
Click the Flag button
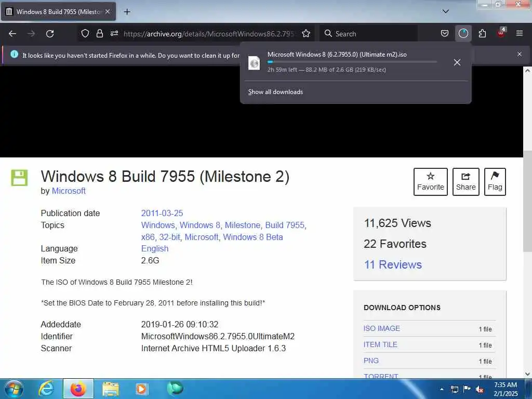click(495, 182)
